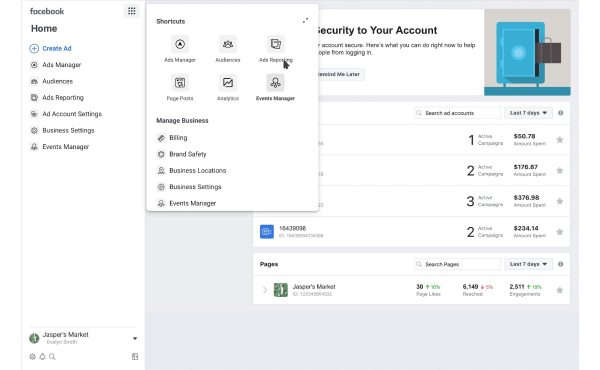
Task: Click the facebook logo
Action: point(47,11)
